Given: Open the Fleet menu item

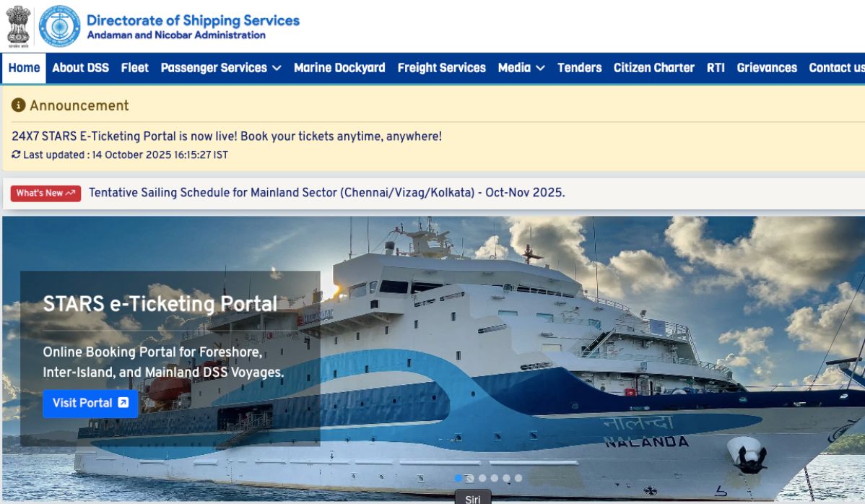Looking at the screenshot, I should click(134, 68).
